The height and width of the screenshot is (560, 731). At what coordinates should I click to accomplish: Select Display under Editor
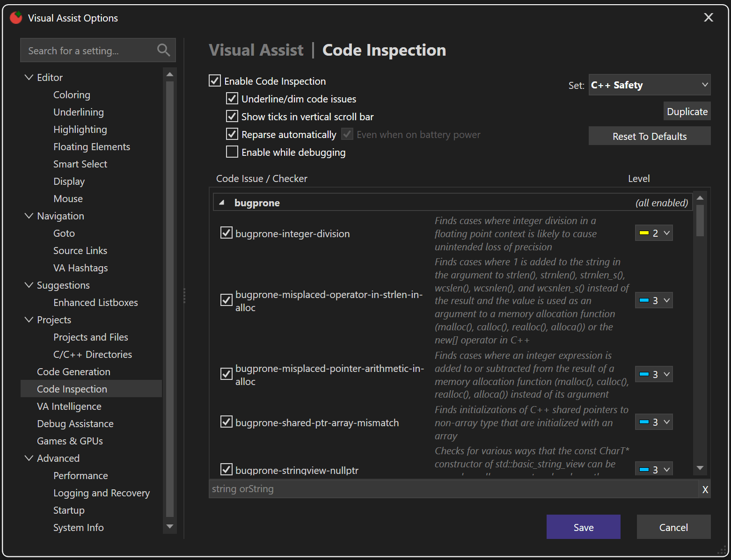[x=69, y=181]
